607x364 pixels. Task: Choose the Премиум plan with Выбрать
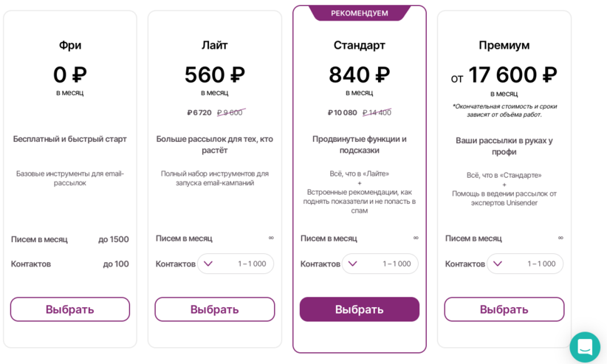[x=504, y=309]
